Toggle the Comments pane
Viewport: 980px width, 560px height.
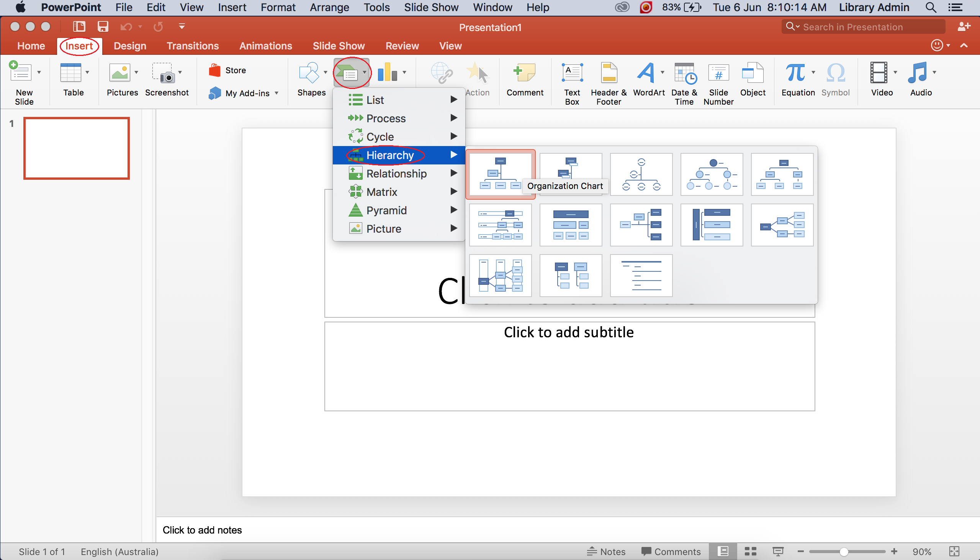coord(671,552)
